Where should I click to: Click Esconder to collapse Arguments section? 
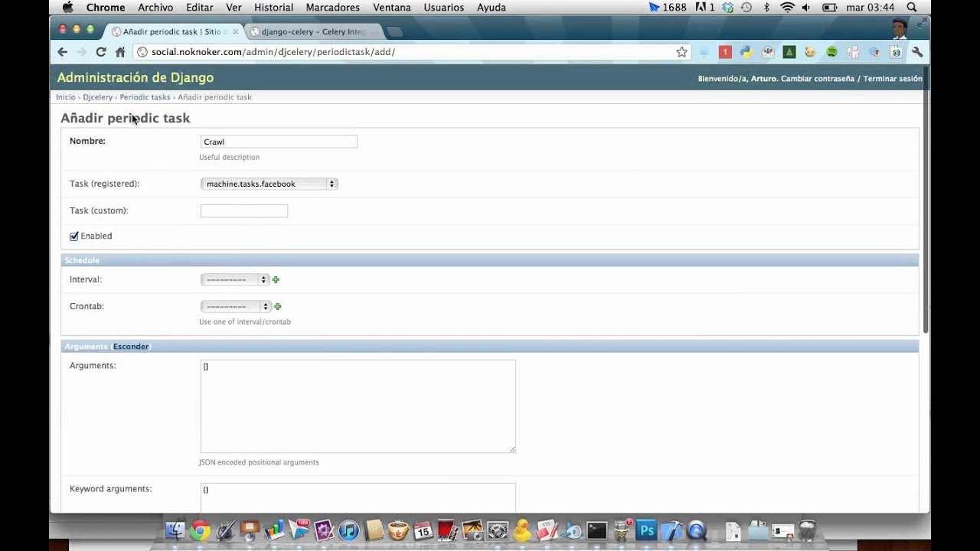(131, 347)
